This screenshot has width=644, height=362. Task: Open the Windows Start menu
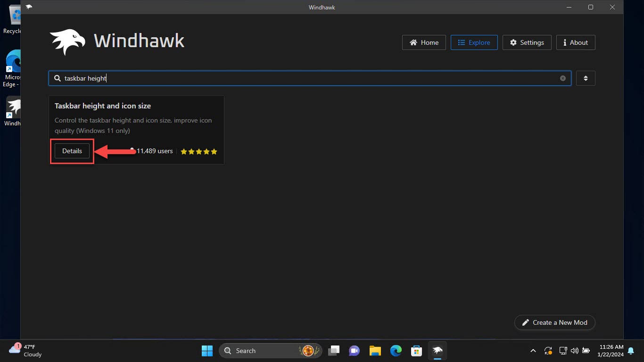pyautogui.click(x=207, y=351)
